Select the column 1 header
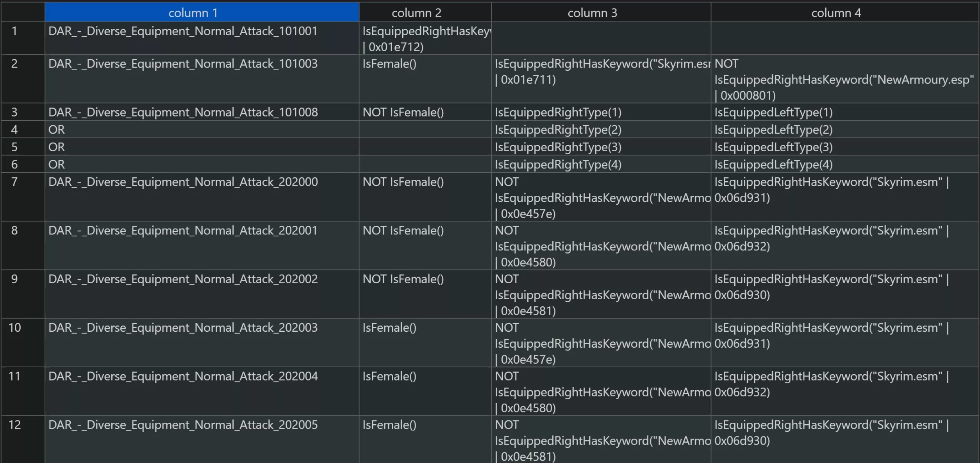980x463 pixels. (202, 13)
